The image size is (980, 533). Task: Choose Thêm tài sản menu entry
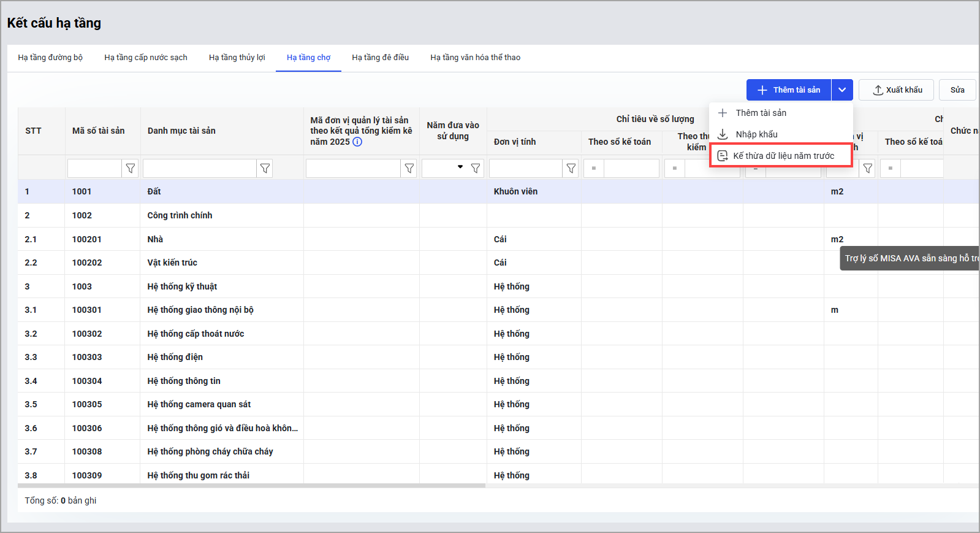coord(761,113)
